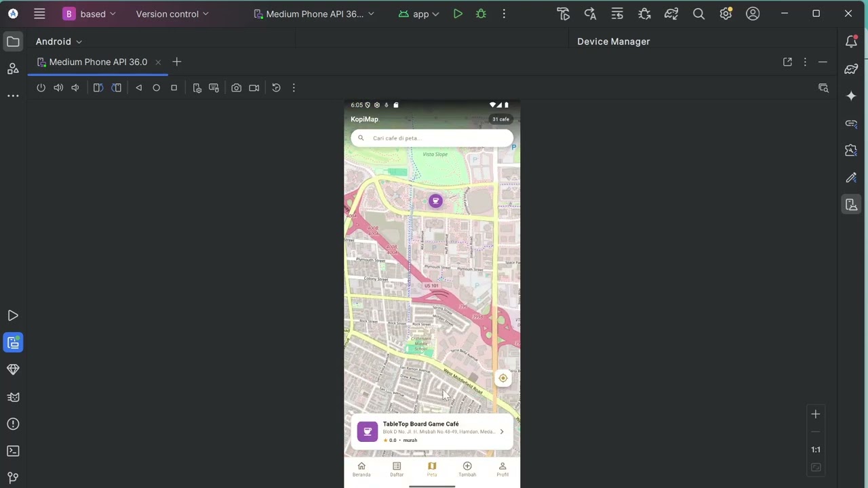The width and height of the screenshot is (868, 488).
Task: Click the 'Cari cafe di peta' search field
Action: [x=432, y=138]
